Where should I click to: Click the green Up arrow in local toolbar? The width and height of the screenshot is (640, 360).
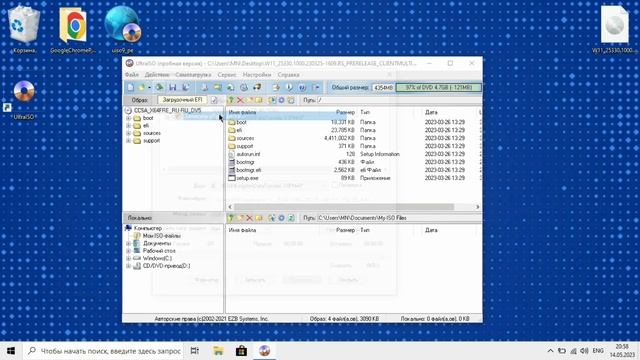click(231, 218)
